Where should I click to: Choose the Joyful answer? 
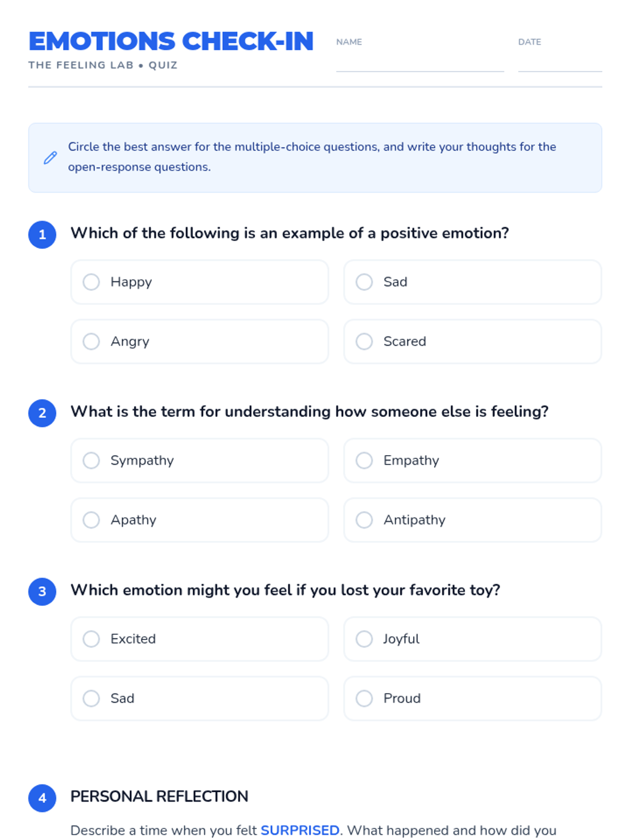click(364, 639)
